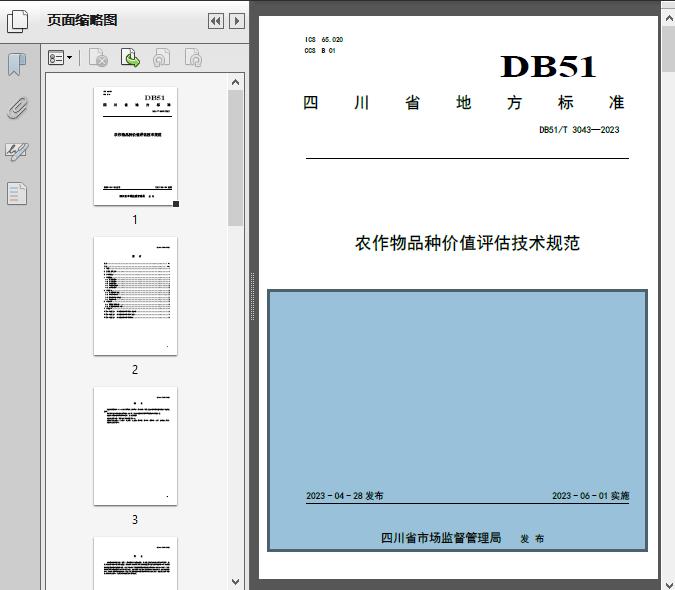Click the page thumbnails panel icon
This screenshot has width=675, height=590.
[x=18, y=21]
